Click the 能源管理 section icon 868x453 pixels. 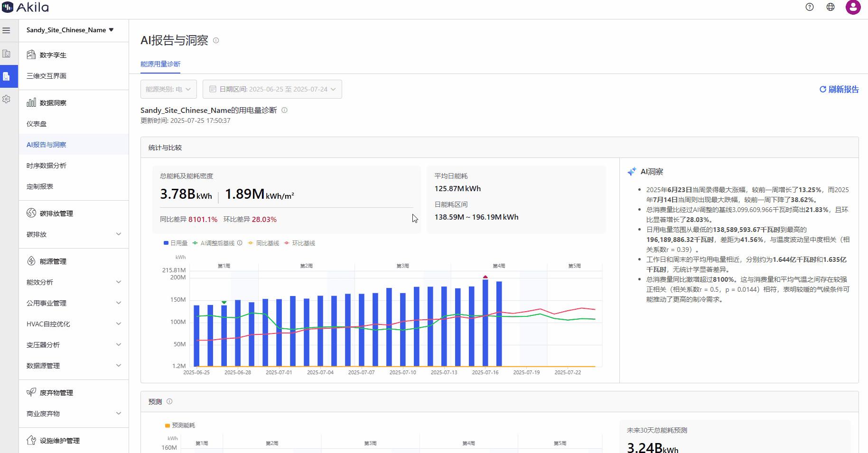[31, 261]
